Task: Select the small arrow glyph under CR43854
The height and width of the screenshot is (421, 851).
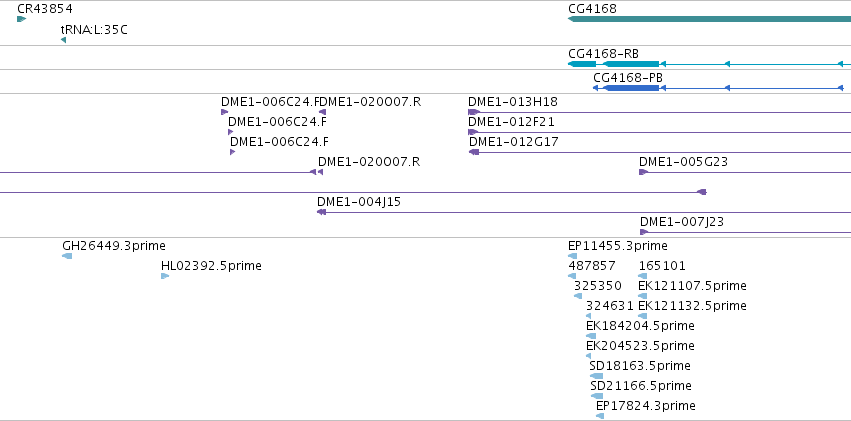Action: point(21,19)
